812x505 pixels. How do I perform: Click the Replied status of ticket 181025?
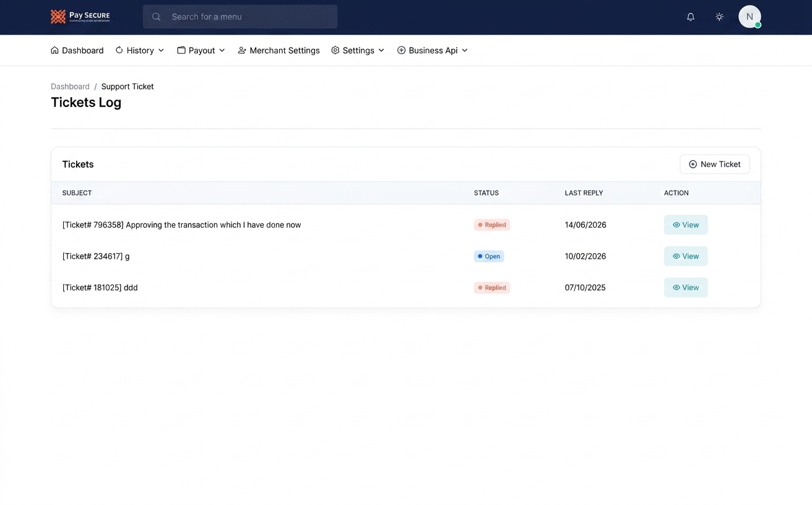(x=492, y=288)
